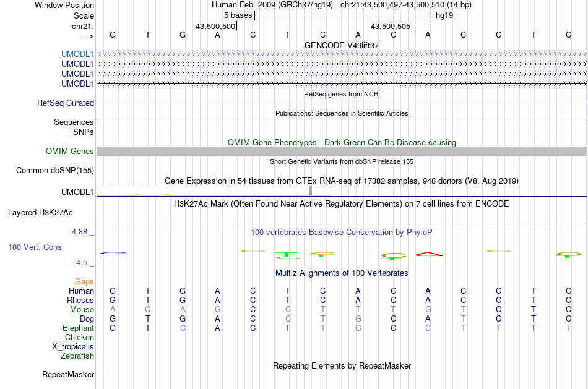
Task: Click the light blue UMODL1 gene label
Action: (77, 54)
